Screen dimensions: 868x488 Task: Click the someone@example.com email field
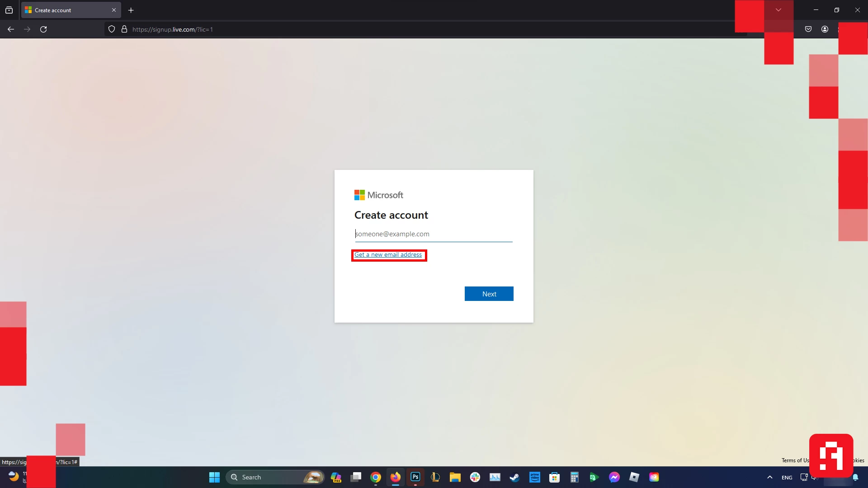coord(434,234)
